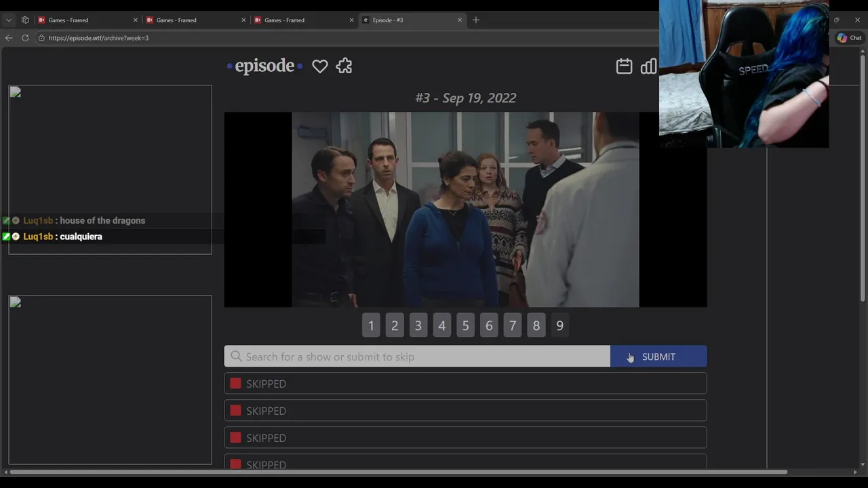This screenshot has width=868, height=488.
Task: Click chat message 'house of the dragons'
Action: pos(102,220)
